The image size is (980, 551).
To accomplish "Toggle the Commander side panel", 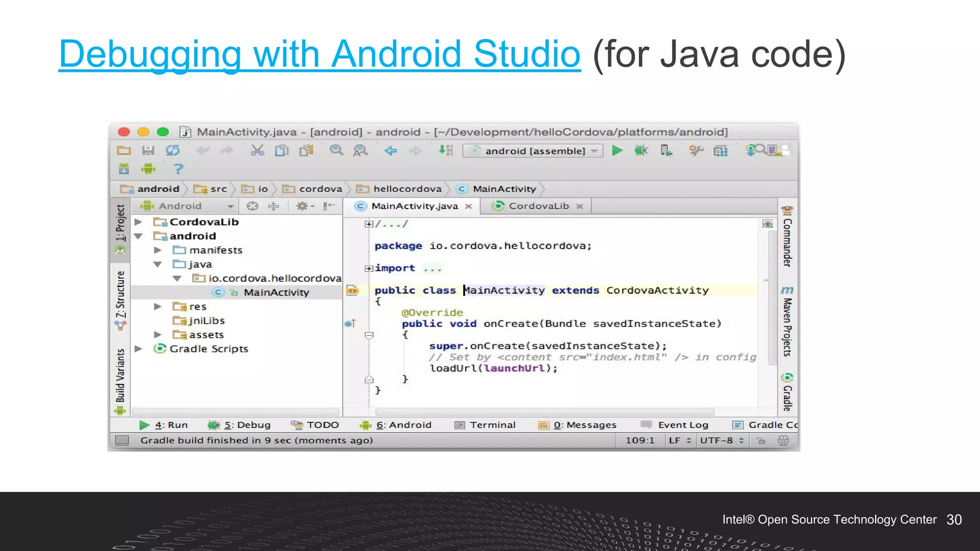I will (x=787, y=236).
